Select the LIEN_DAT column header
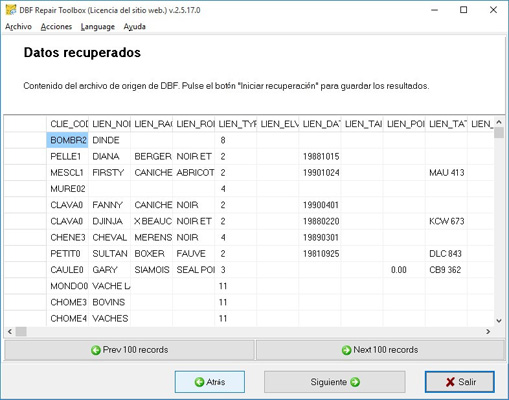This screenshot has width=509, height=400. 320,124
